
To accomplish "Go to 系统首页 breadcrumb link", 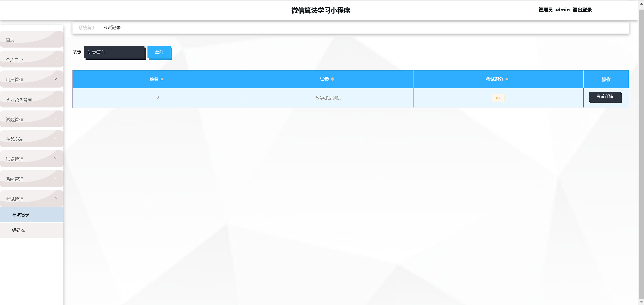I will (x=87, y=28).
